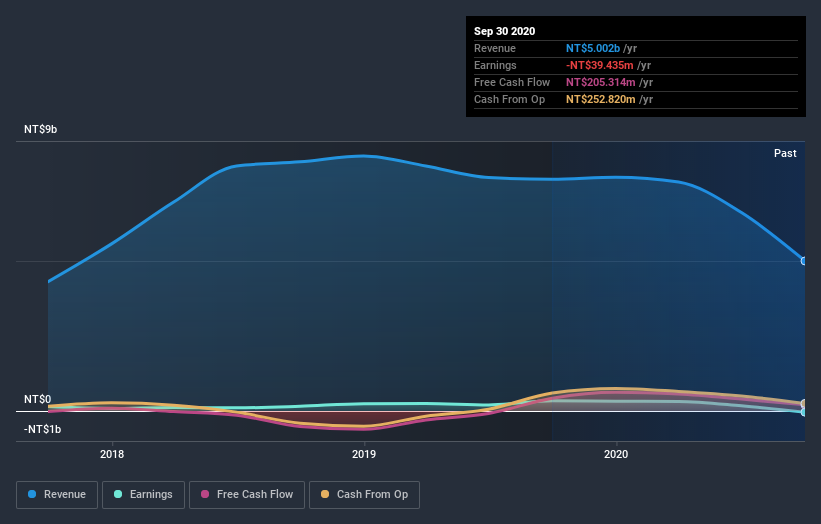The height and width of the screenshot is (524, 821).
Task: Click the Sep 30 2020 tooltip date
Action: coord(504,31)
